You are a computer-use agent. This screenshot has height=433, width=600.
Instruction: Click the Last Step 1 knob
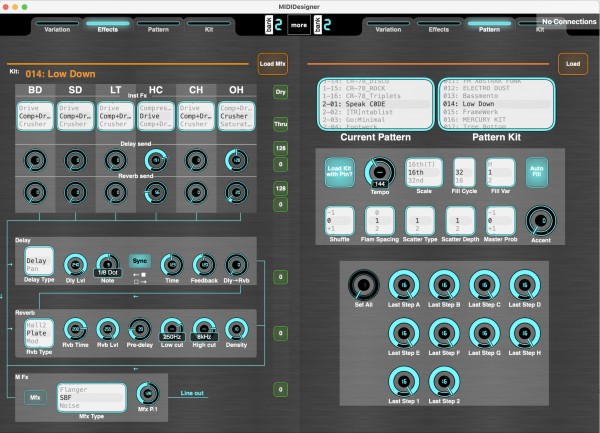[404, 381]
